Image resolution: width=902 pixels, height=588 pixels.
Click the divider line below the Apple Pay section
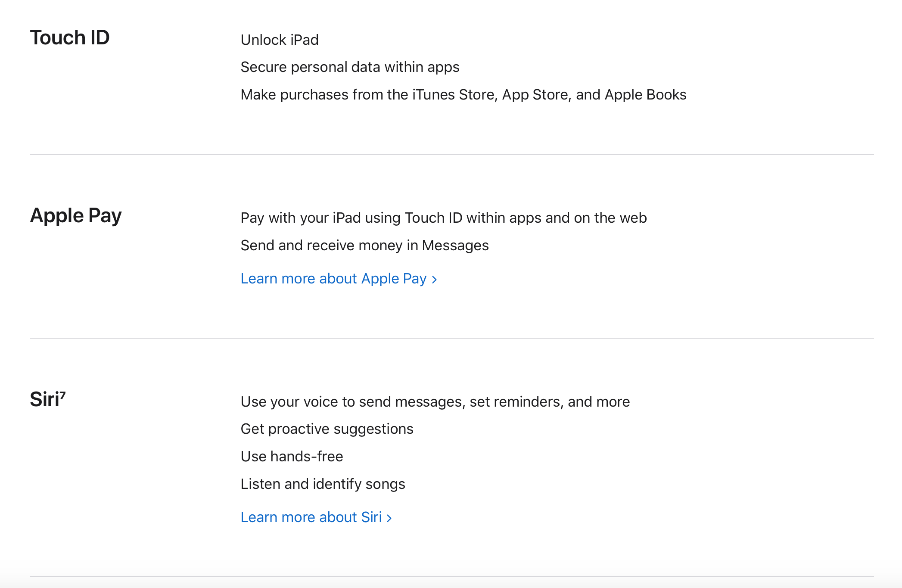point(451,338)
